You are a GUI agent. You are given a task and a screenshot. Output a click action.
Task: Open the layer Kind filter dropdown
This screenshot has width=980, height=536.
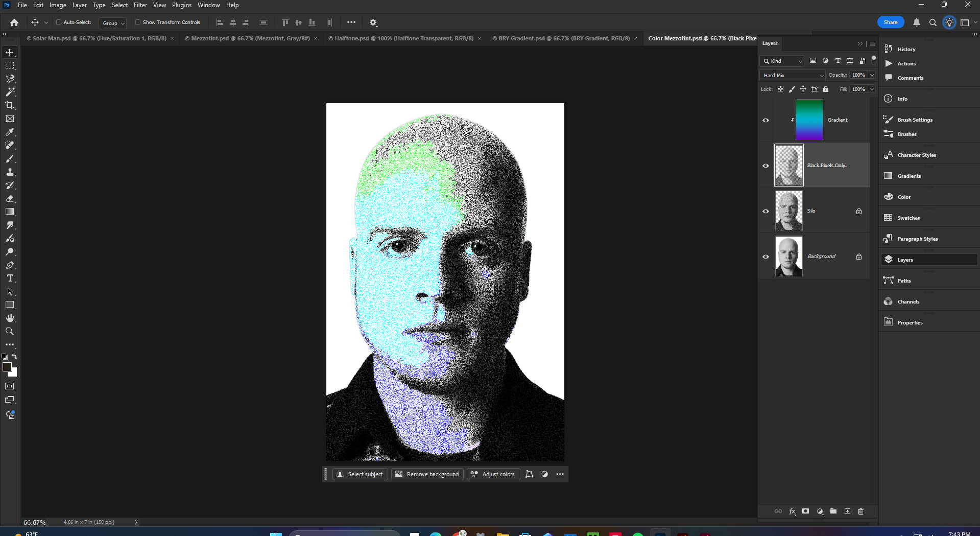click(782, 61)
